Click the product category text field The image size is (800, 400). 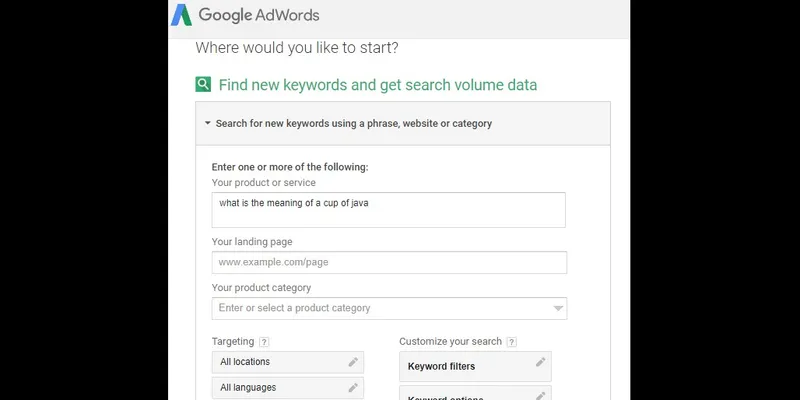(x=380, y=308)
